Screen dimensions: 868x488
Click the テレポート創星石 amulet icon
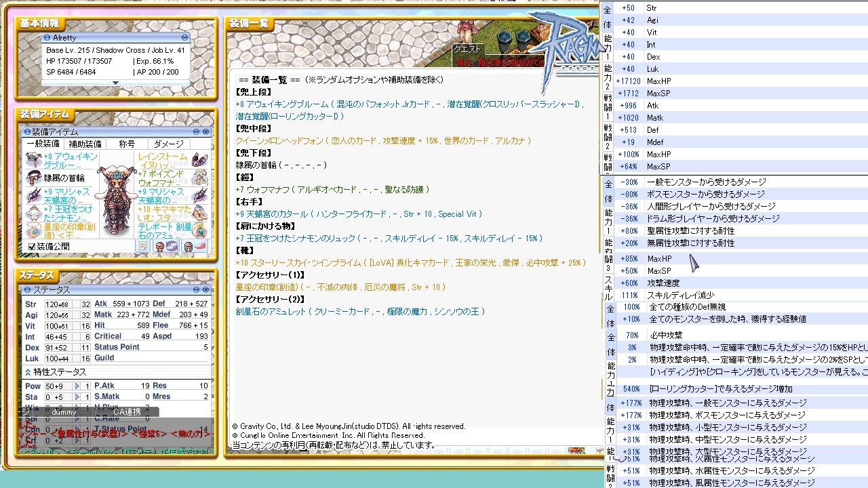click(199, 230)
